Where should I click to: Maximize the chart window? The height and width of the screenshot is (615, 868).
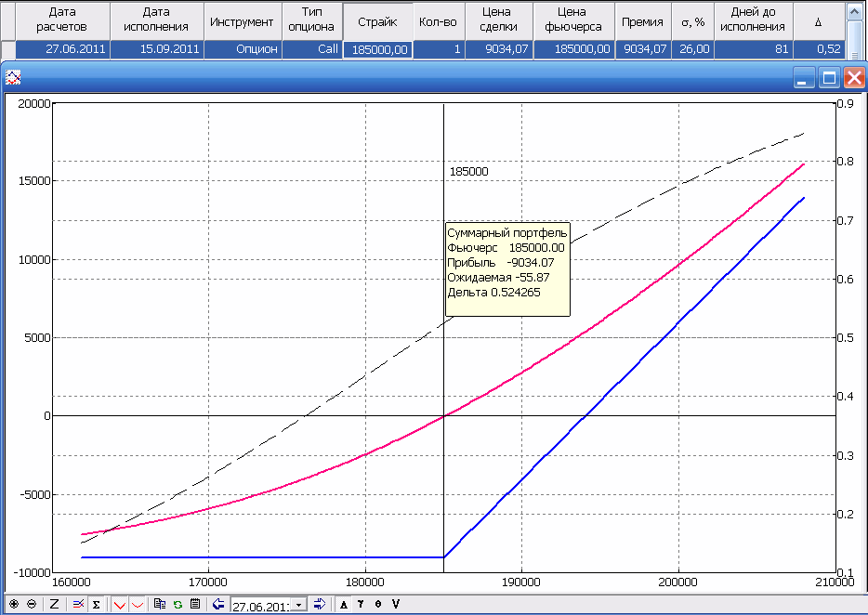829,79
